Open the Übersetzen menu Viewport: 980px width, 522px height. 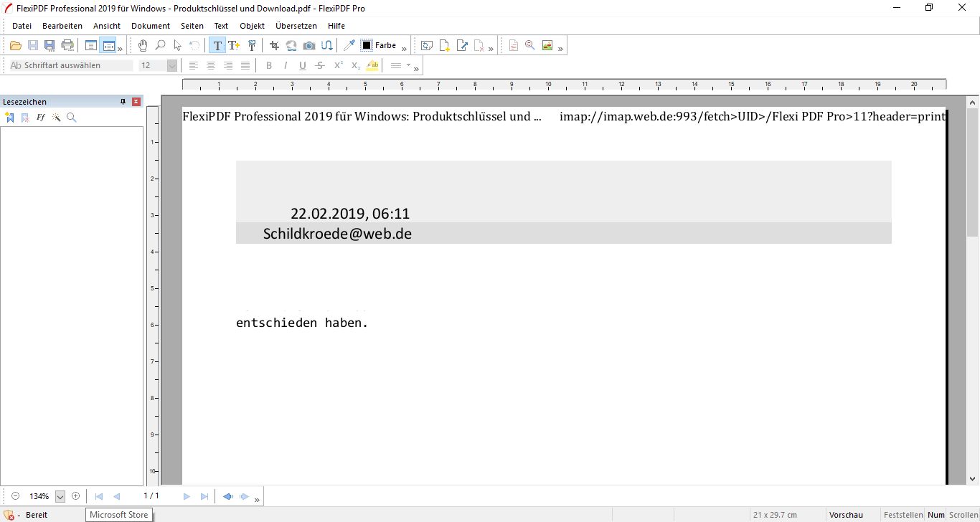[x=296, y=26]
